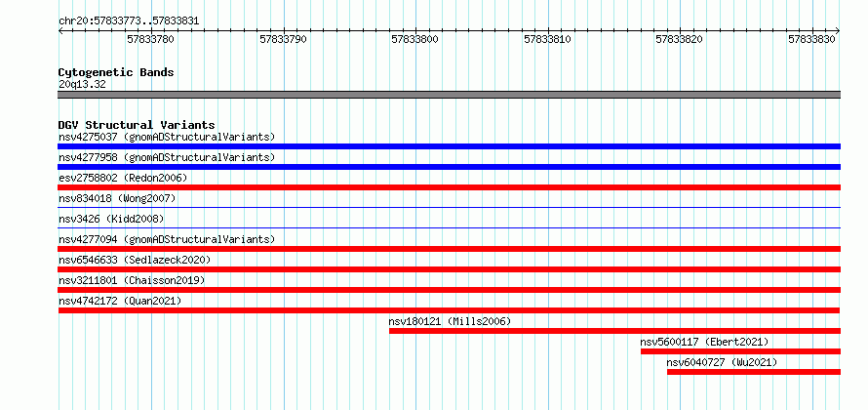Click ruler position 57833810
The height and width of the screenshot is (410, 868).
pyautogui.click(x=547, y=39)
